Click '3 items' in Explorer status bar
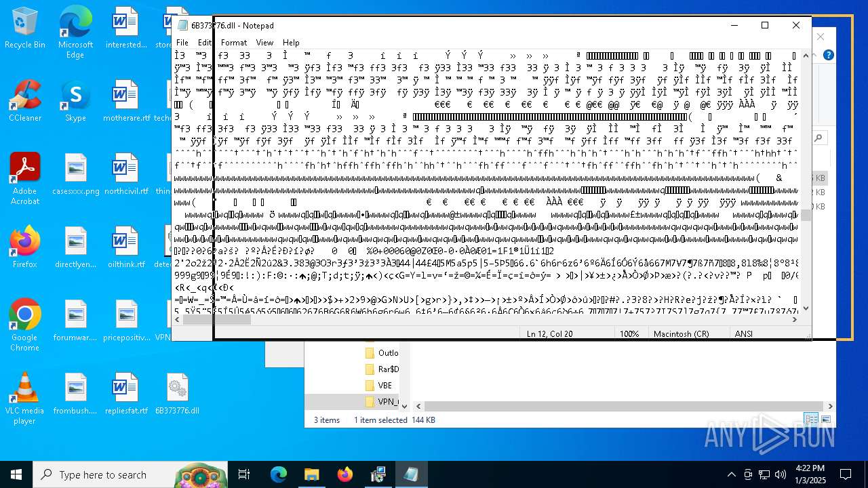This screenshot has height=488, width=868. 327,420
